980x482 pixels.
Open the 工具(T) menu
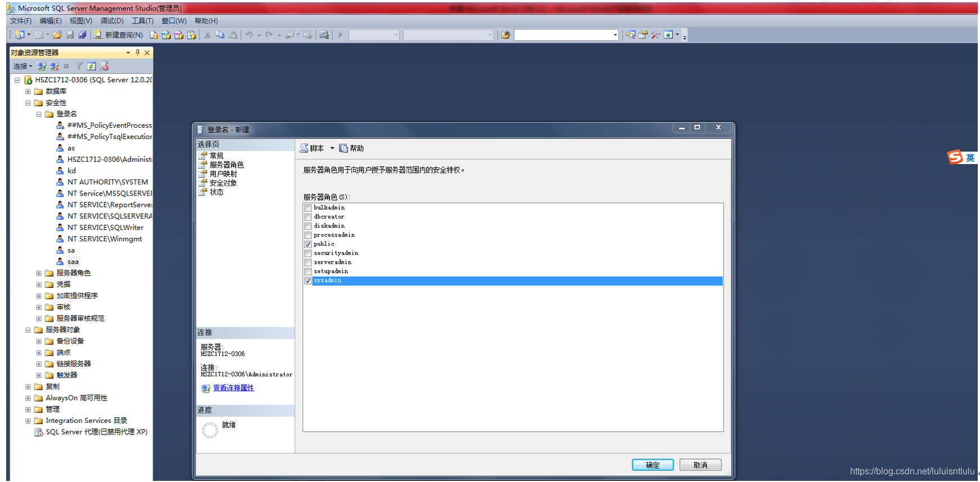[143, 21]
